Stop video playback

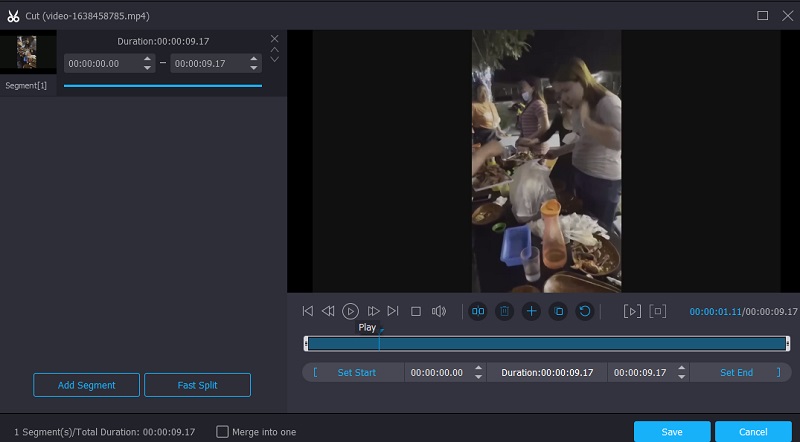point(416,311)
